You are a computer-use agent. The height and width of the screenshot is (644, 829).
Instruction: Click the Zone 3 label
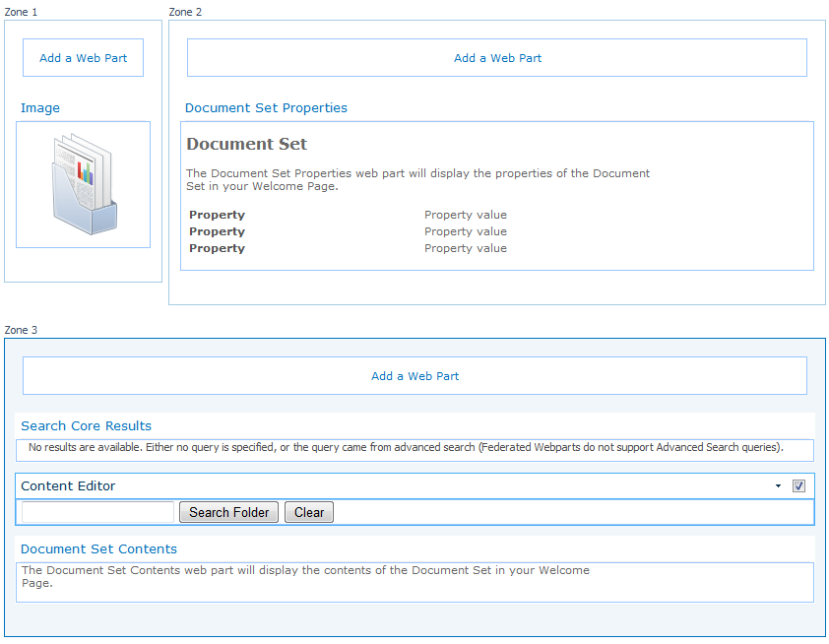click(21, 330)
